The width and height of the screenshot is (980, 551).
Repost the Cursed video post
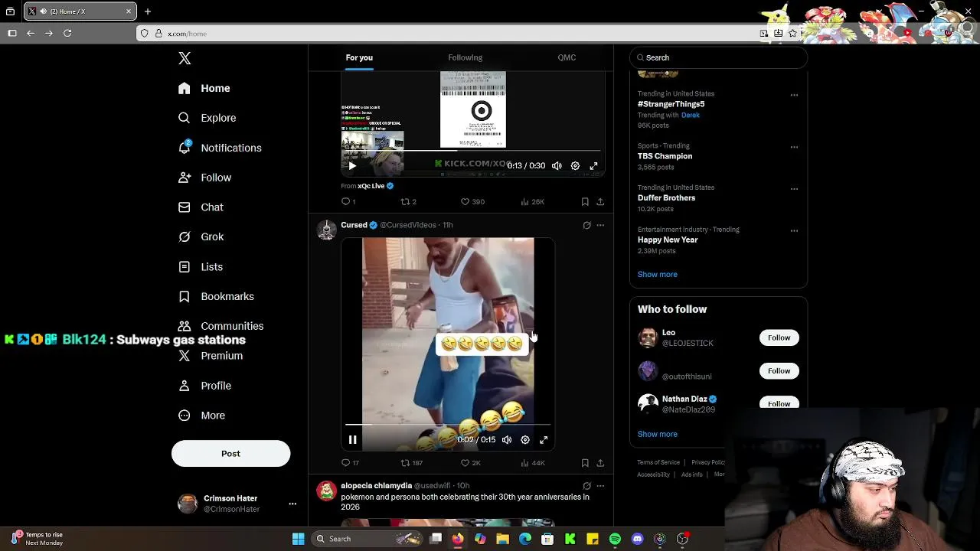(x=411, y=463)
